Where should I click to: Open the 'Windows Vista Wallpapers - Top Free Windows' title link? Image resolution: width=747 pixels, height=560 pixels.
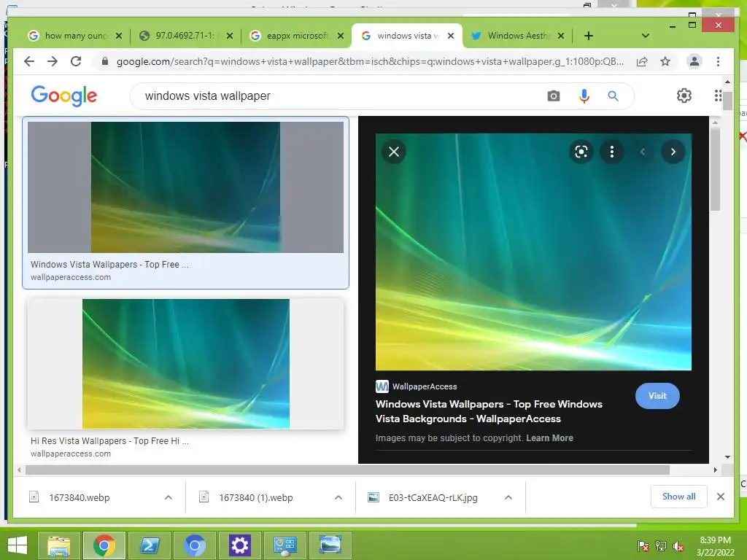(x=489, y=411)
